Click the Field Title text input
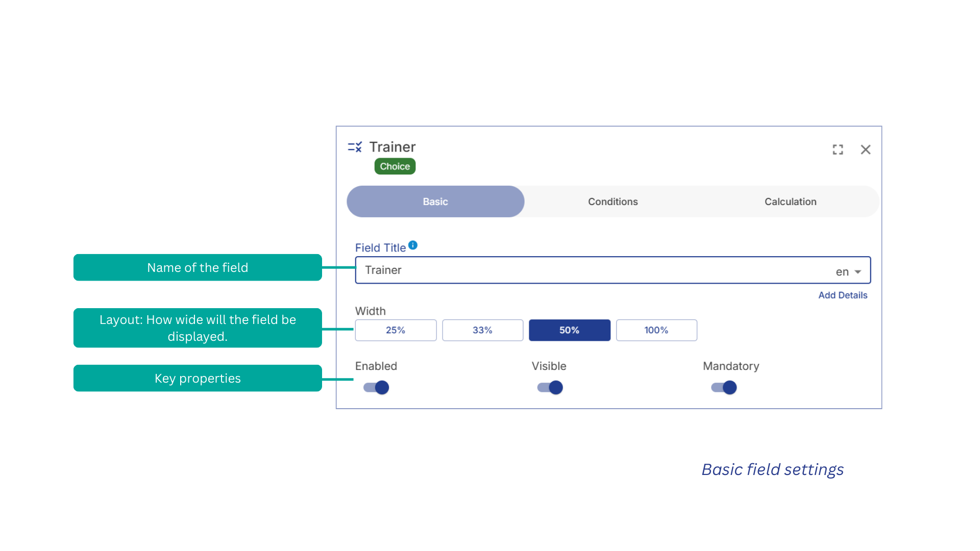Screen dimensions: 980x551 (587, 270)
